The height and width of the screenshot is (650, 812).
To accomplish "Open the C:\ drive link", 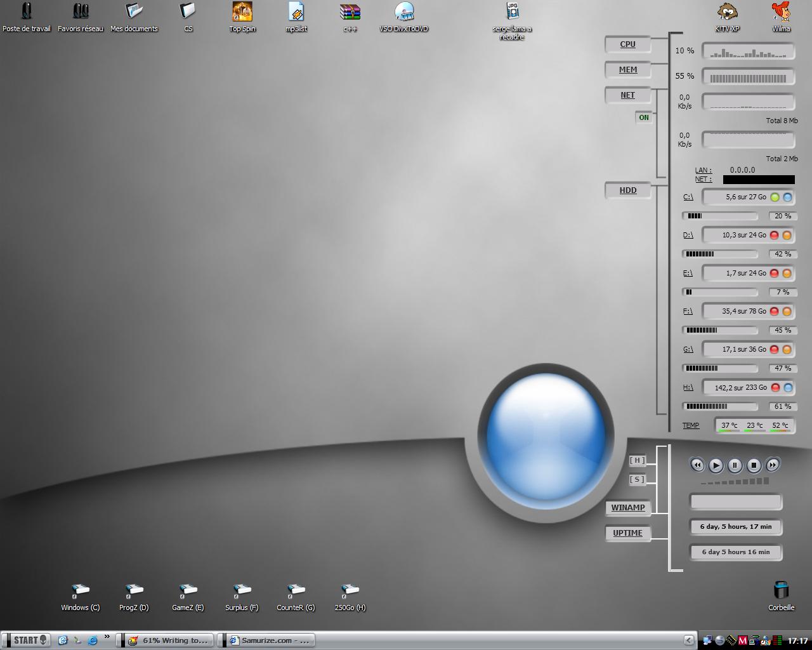I will (x=688, y=197).
